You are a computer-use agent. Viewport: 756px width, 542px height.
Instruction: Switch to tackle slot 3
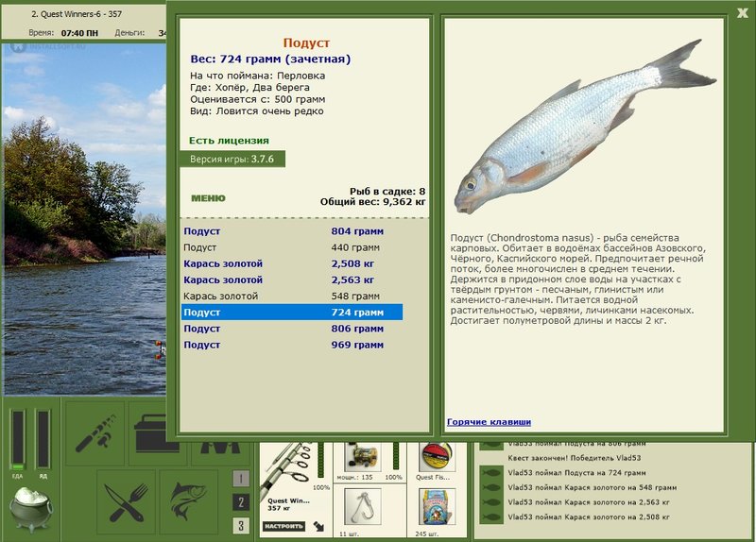(x=241, y=526)
